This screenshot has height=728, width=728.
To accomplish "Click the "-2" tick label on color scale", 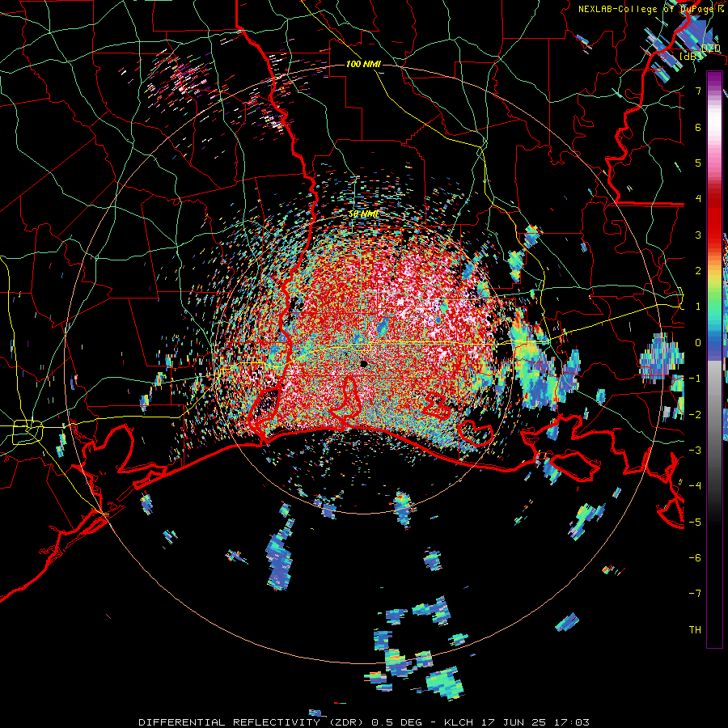I will [x=695, y=414].
